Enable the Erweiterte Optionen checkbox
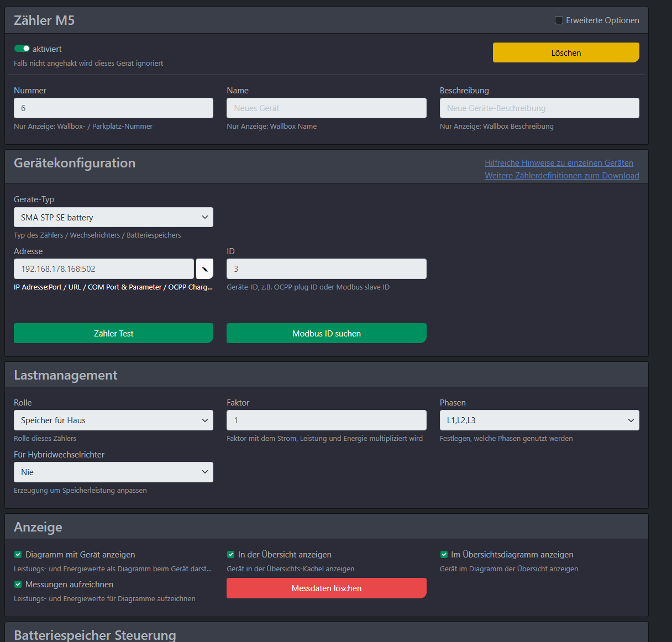The width and height of the screenshot is (672, 642). point(559,20)
